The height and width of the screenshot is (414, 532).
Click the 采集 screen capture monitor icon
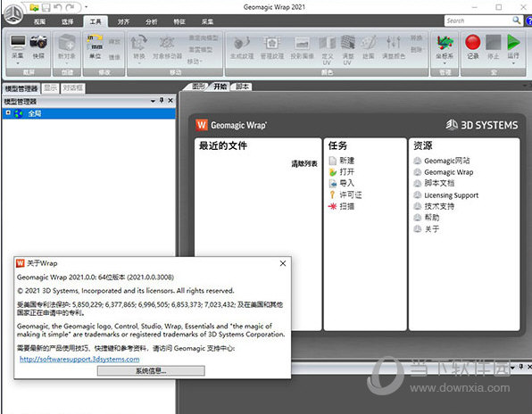coord(18,42)
